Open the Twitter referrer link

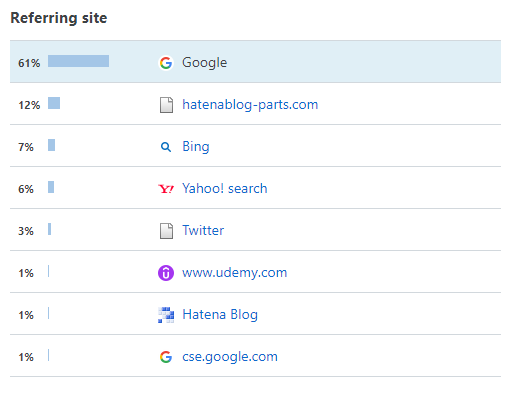203,230
